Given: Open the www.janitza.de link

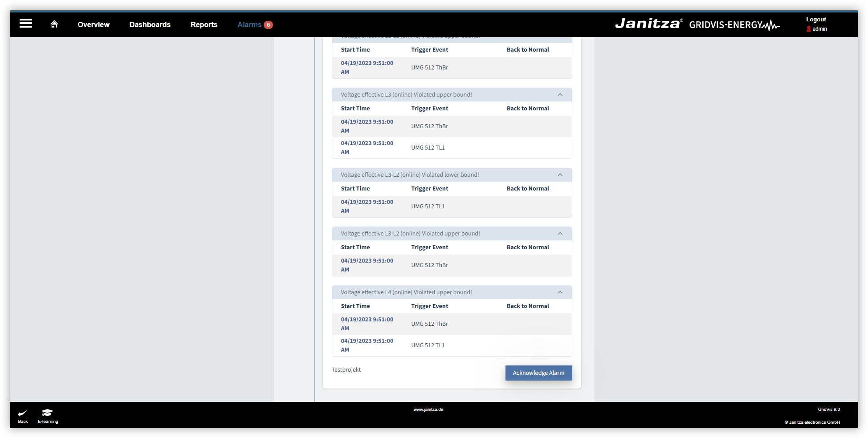Looking at the screenshot, I should pyautogui.click(x=428, y=409).
